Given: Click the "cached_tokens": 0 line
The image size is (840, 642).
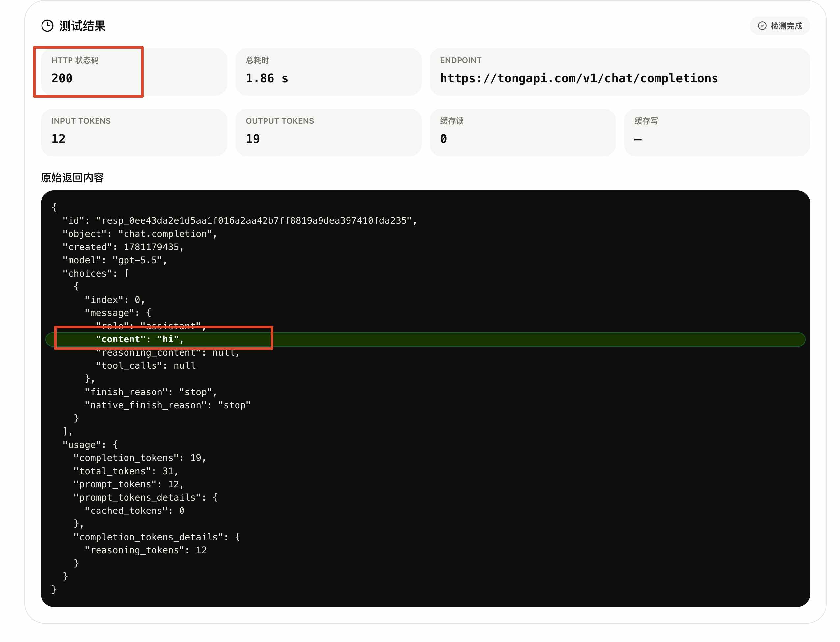Looking at the screenshot, I should [134, 511].
